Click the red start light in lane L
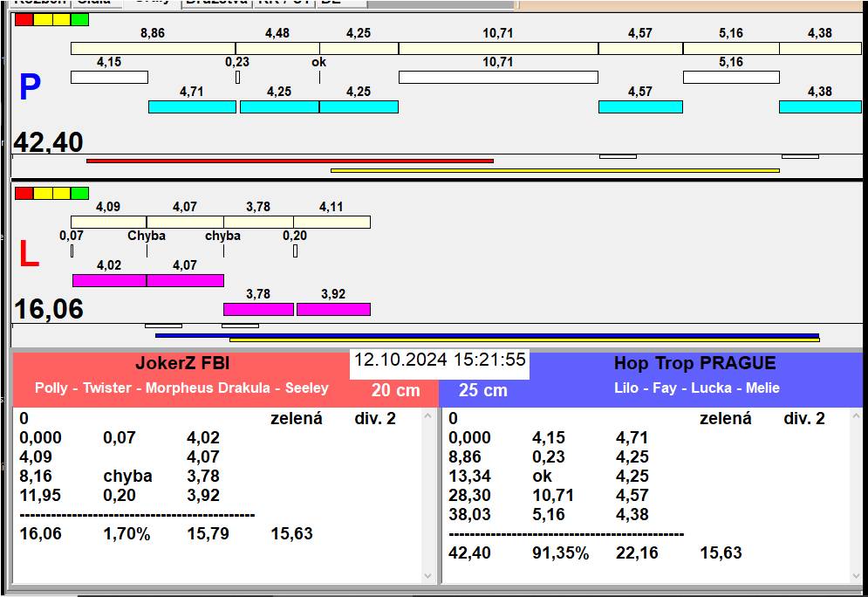The height and width of the screenshot is (597, 868). (24, 193)
